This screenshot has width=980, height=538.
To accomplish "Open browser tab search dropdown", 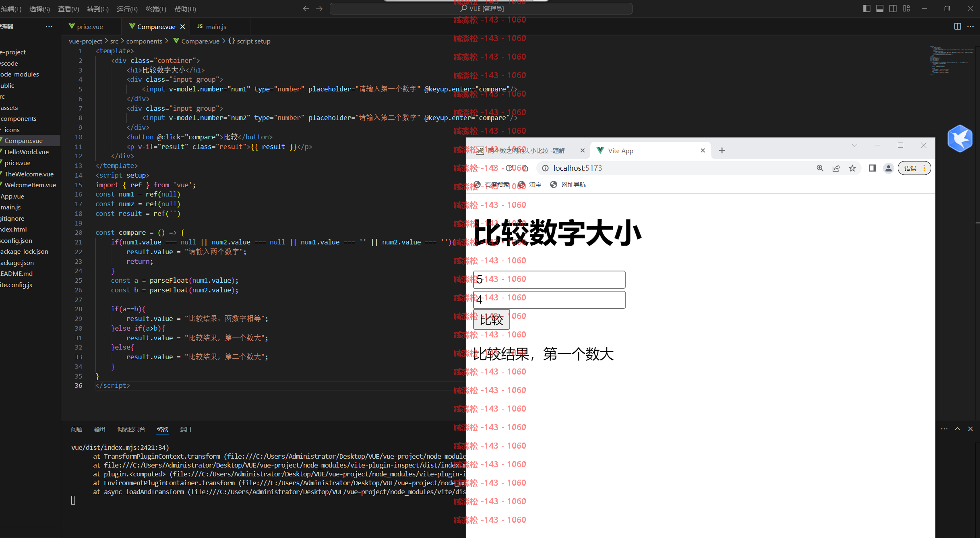I will (x=855, y=145).
